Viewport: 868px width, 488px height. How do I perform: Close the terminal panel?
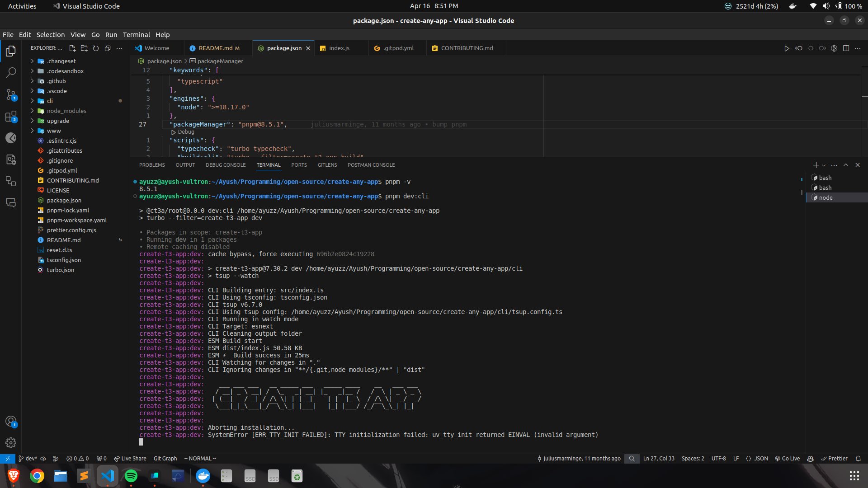pos(858,165)
